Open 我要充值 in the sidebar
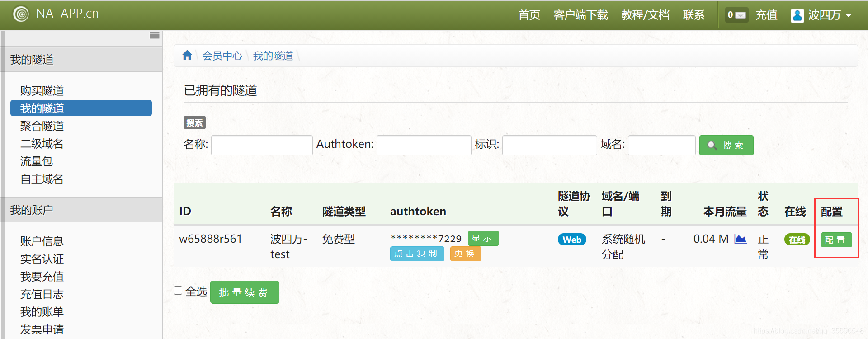868x339 pixels. pos(42,277)
